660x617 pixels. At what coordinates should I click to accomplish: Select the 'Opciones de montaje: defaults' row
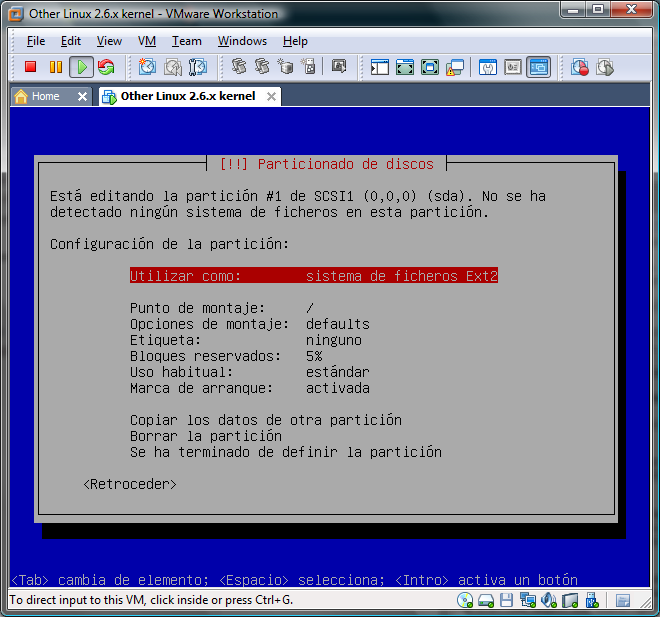250,324
